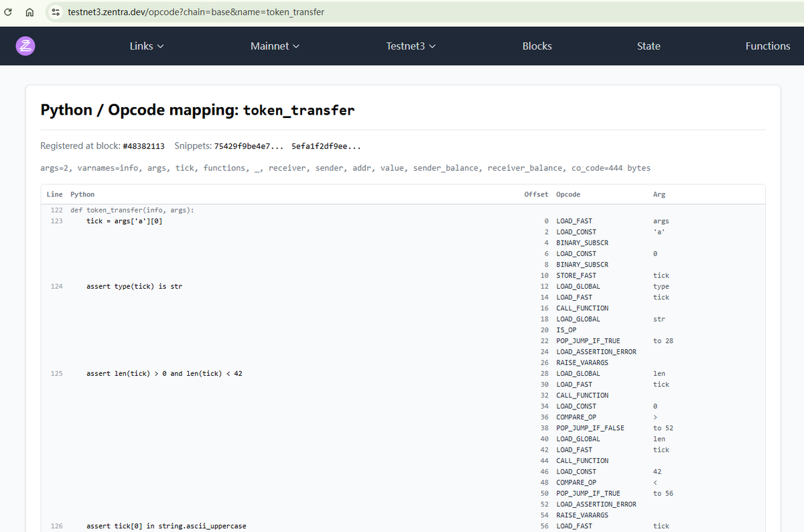Go to browser home icon
This screenshot has width=804, height=532.
29,12
